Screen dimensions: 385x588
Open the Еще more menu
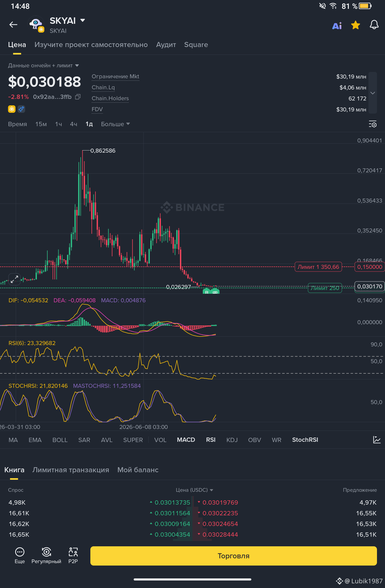click(20, 555)
